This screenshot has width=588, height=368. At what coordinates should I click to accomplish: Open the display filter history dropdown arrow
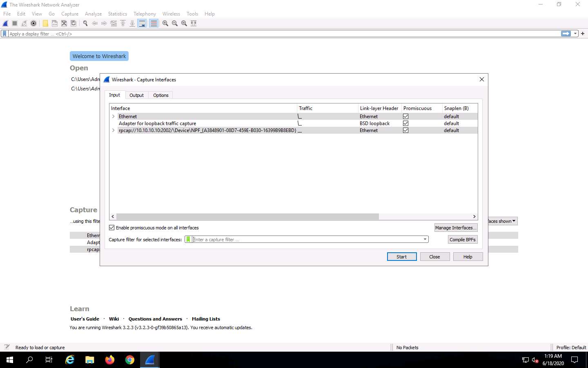pos(575,34)
